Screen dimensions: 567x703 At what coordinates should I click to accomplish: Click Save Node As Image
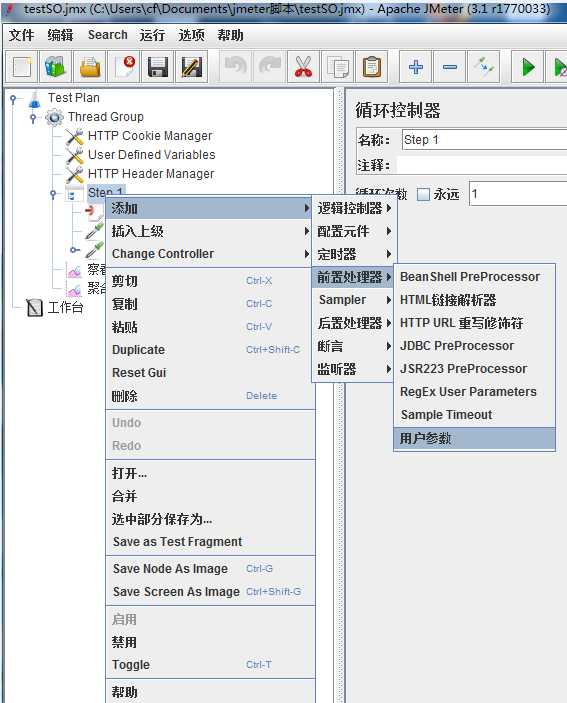click(x=211, y=569)
